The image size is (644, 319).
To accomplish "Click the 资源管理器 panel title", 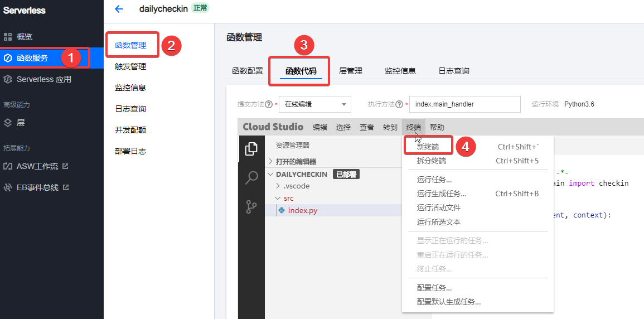I will (x=293, y=146).
